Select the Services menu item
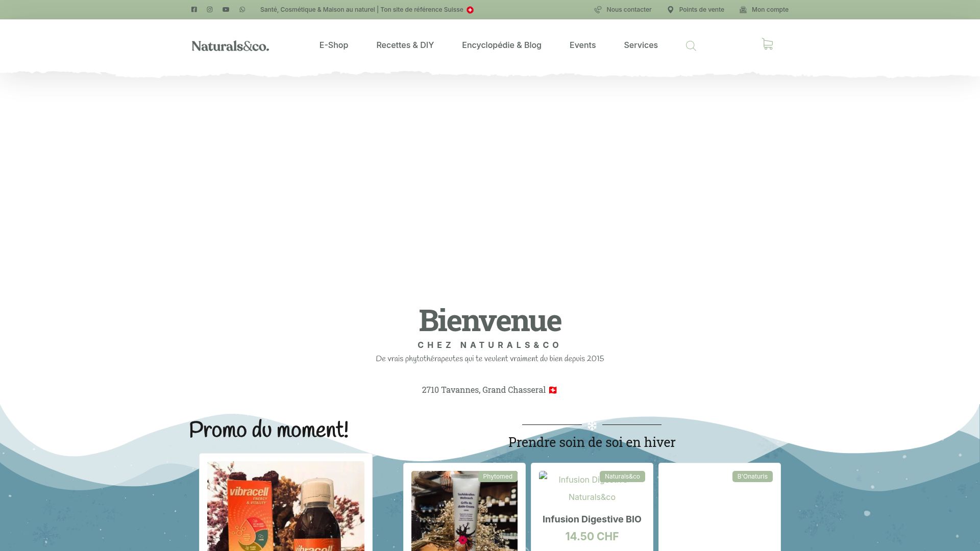980x551 pixels. click(x=641, y=45)
